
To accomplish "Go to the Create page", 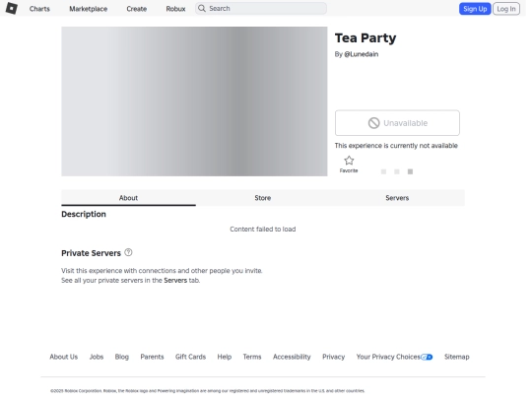I will [x=136, y=9].
